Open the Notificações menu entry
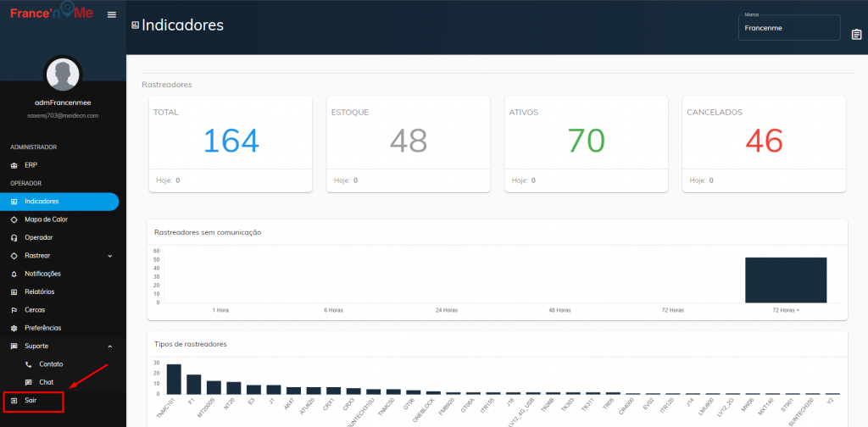The image size is (868, 427). [59, 274]
